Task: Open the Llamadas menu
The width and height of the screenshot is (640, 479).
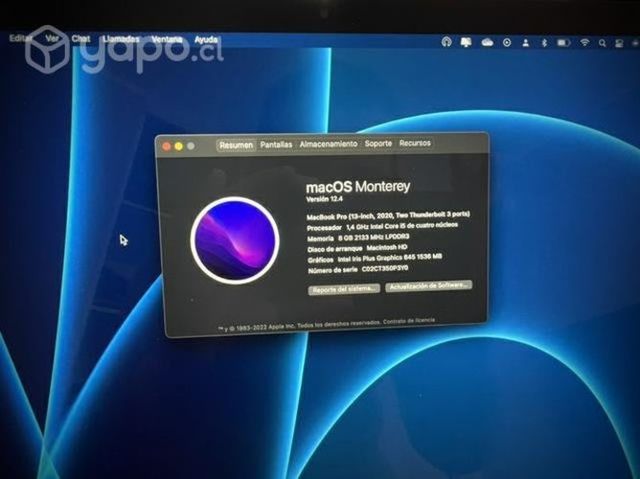Action: coord(121,39)
